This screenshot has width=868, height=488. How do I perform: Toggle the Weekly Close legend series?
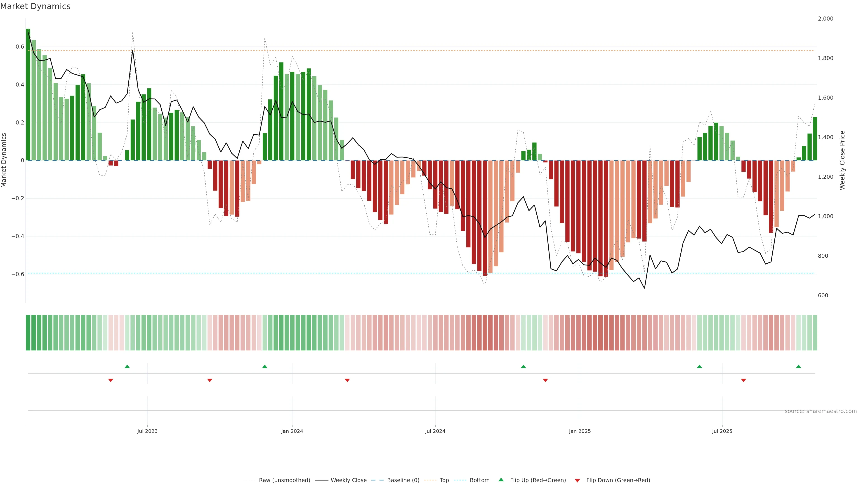348,480
